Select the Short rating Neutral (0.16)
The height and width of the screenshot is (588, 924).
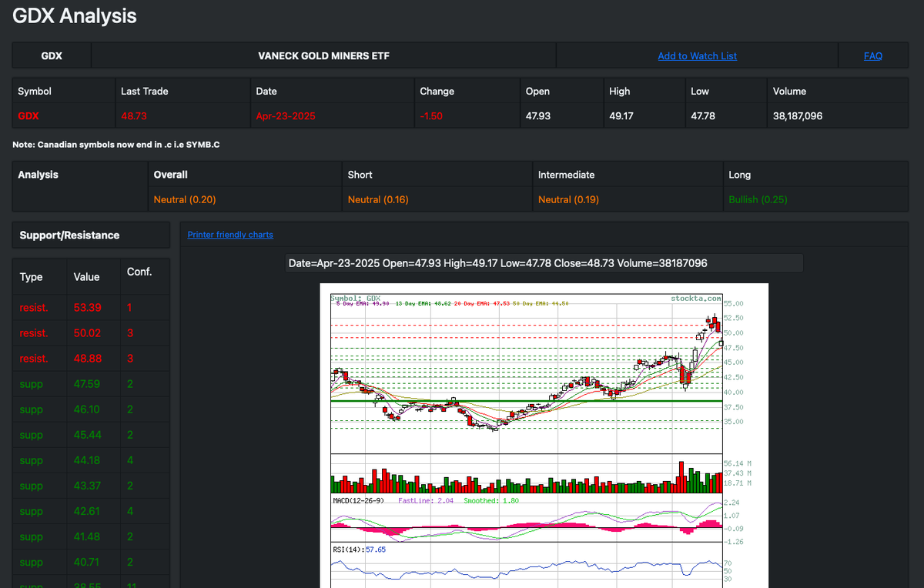(378, 199)
